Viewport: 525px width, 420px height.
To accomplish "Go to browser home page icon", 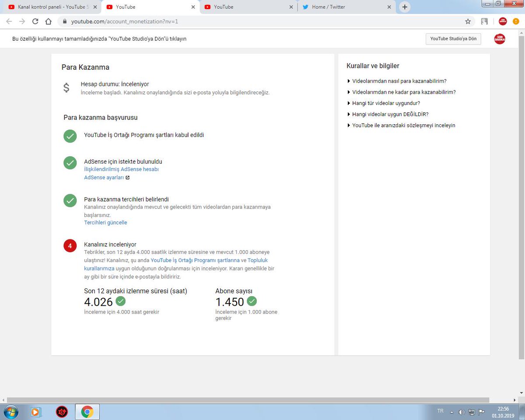I will pyautogui.click(x=49, y=21).
